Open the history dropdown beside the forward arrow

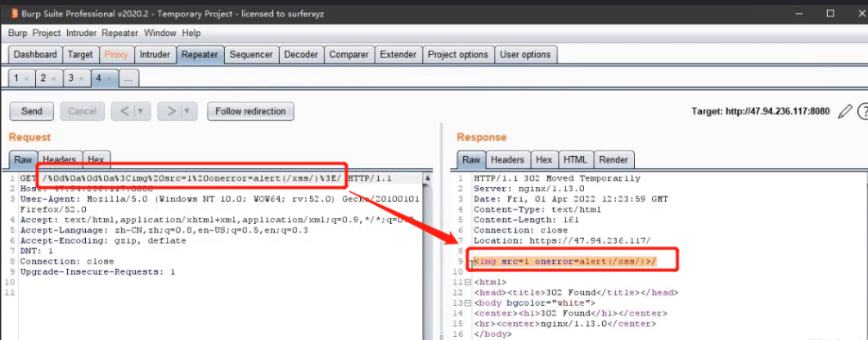coord(187,111)
